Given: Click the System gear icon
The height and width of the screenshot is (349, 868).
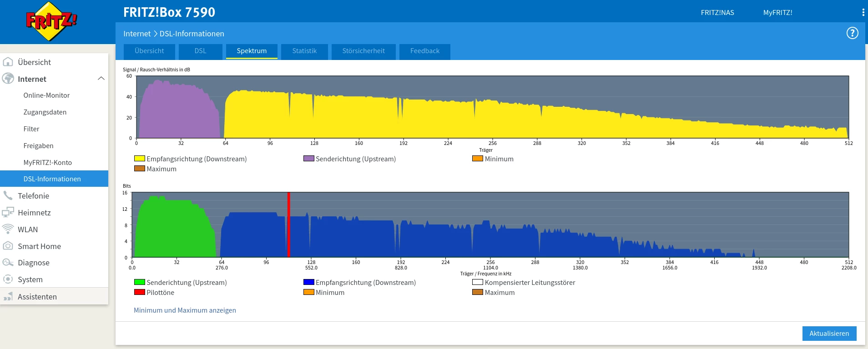Looking at the screenshot, I should pos(8,279).
